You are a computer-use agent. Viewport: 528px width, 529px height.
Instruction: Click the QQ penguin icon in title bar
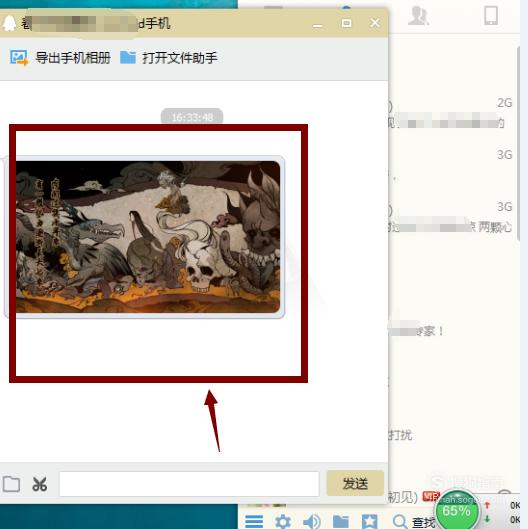[x=9, y=23]
